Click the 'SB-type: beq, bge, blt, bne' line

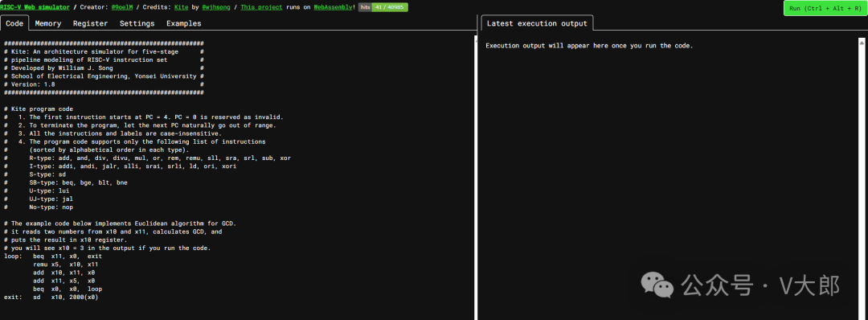click(x=65, y=183)
